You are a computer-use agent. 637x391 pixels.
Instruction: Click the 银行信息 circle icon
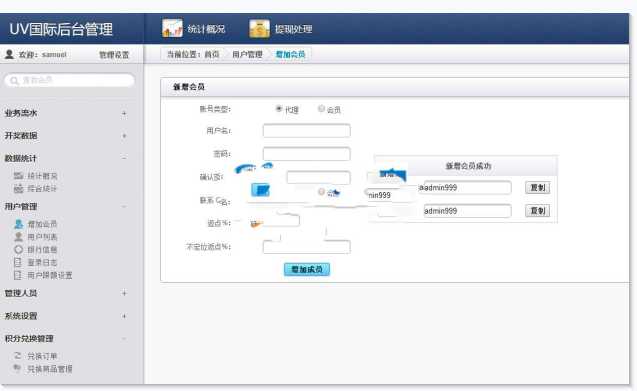pos(18,250)
